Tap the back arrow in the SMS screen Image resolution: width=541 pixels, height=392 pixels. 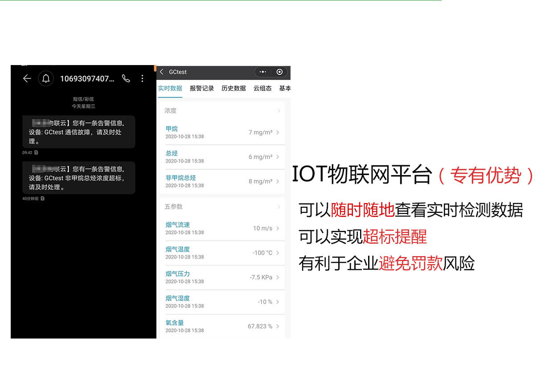click(x=27, y=78)
